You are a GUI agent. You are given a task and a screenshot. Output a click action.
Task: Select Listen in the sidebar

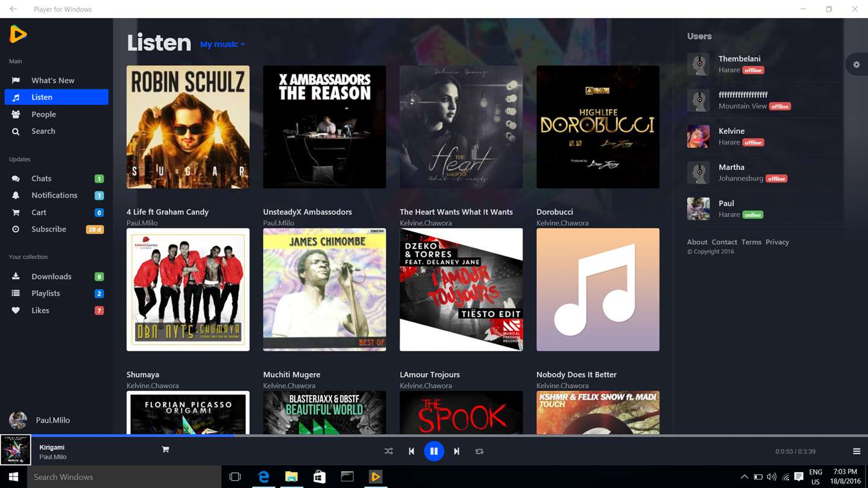coord(56,97)
